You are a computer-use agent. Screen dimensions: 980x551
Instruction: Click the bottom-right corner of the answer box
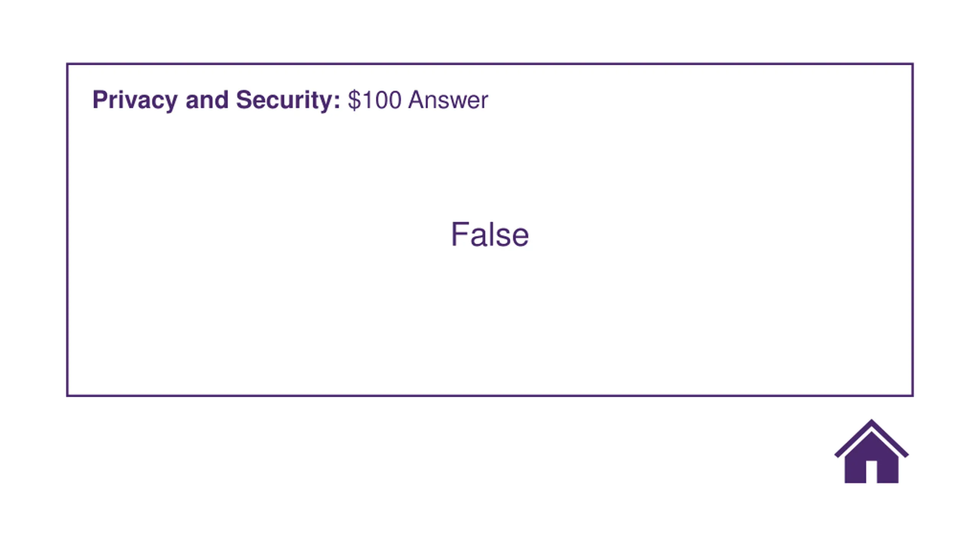click(912, 395)
